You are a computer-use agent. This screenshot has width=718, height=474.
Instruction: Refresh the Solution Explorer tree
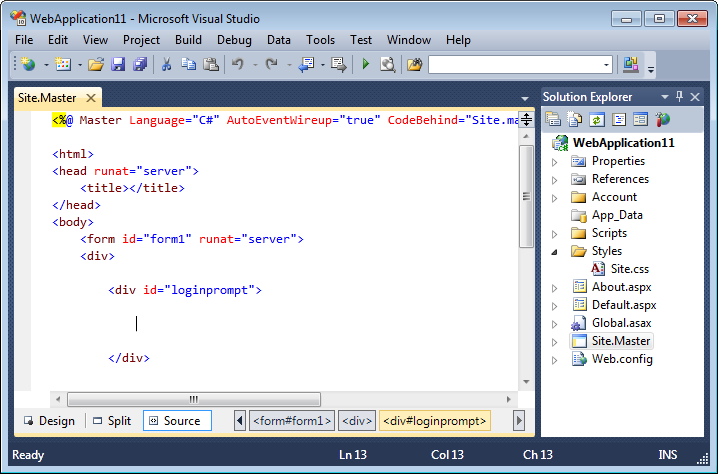pyautogui.click(x=597, y=120)
